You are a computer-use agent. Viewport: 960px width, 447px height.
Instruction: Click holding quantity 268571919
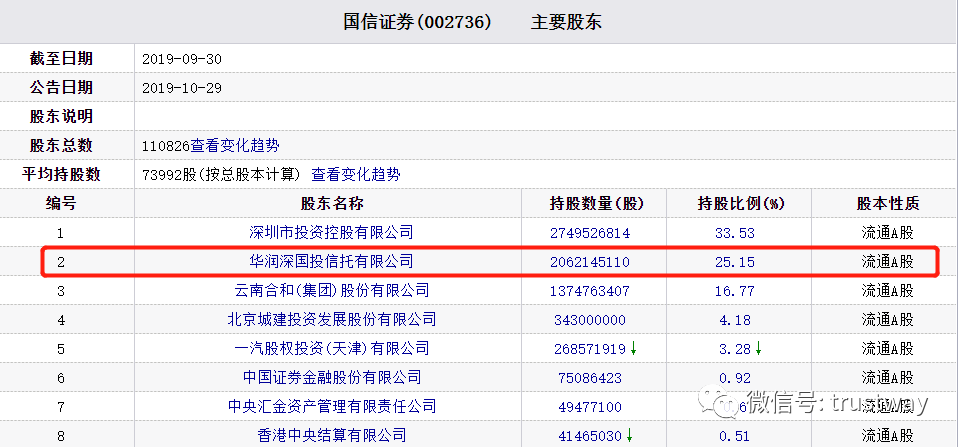click(590, 349)
